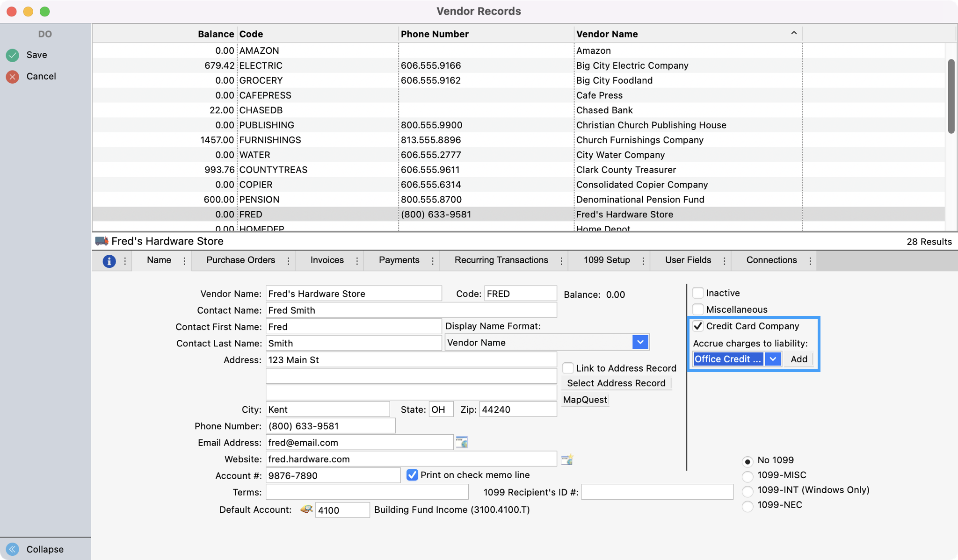
Task: Click the vendor list vertical scrollbar
Action: pos(951,96)
